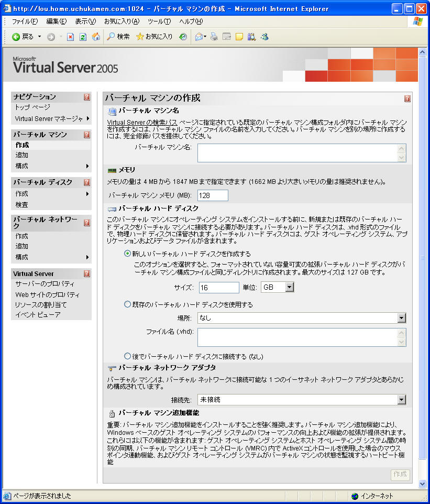Click help icon on バーチャル マシンの作成 title

coord(407,98)
